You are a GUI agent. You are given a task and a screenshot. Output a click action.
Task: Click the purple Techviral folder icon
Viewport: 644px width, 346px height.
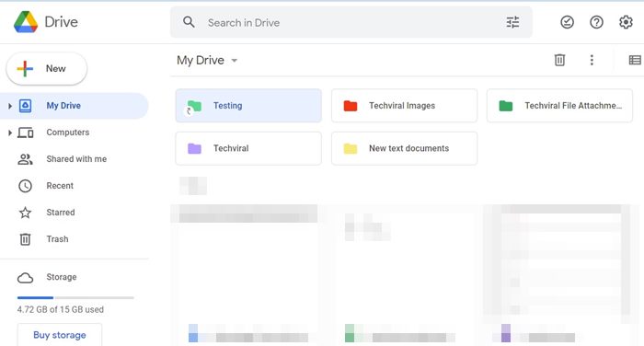click(194, 148)
